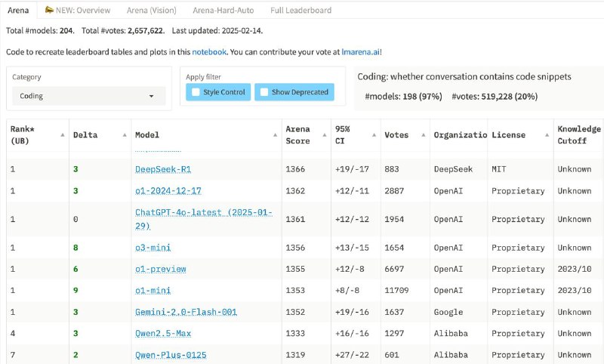Visit the lmarena.ai link
This screenshot has height=364, width=604.
tap(359, 51)
